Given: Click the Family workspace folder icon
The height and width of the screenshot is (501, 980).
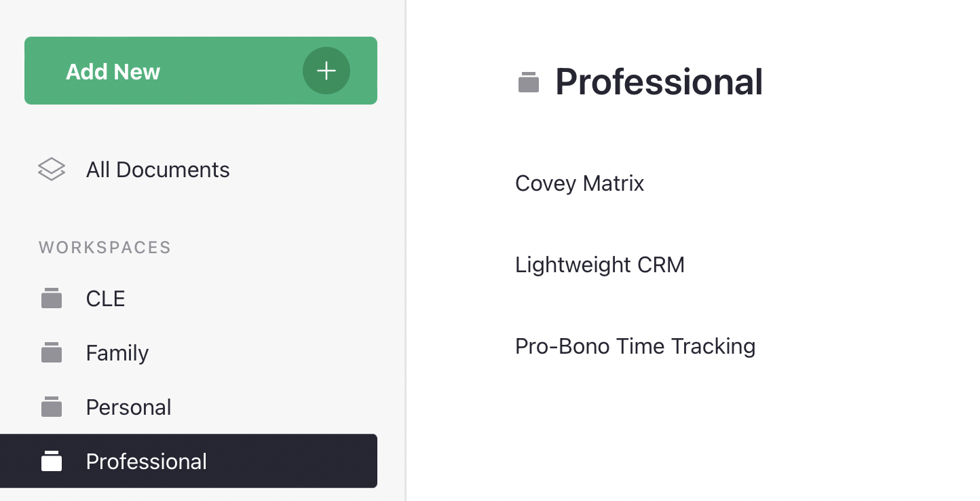Looking at the screenshot, I should [x=52, y=352].
